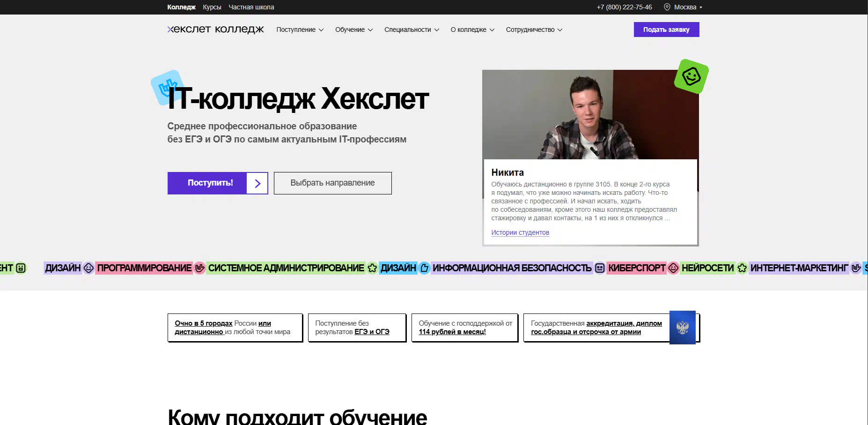
Task: Click the star icon after СИСТЕМНОЕ АДМИНИСТРИРОВАНИЕ
Action: coord(372,268)
